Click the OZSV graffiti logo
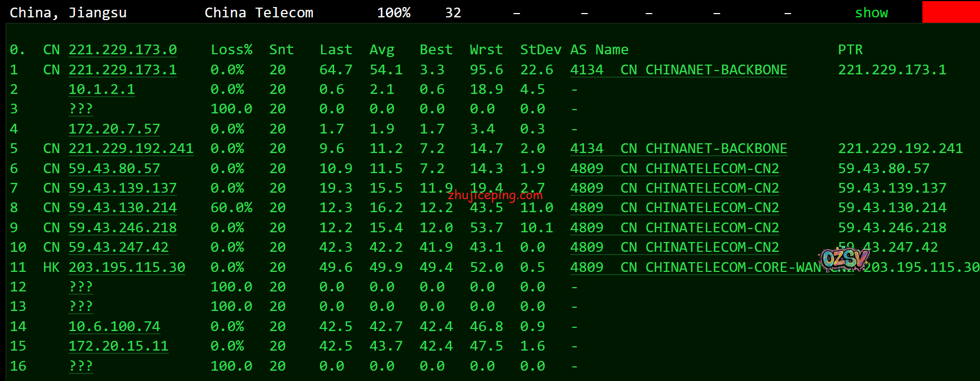The width and height of the screenshot is (980, 381). coord(844,259)
